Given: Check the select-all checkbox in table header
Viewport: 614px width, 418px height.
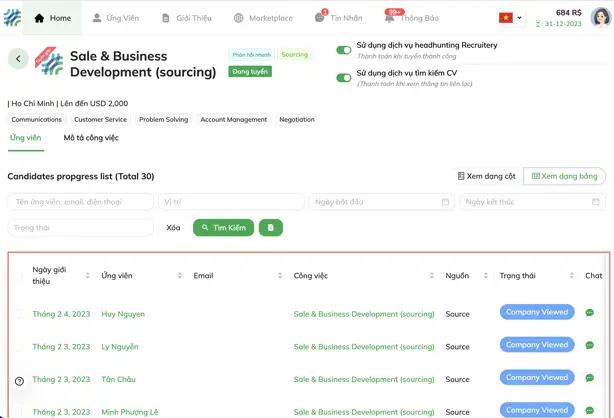Looking at the screenshot, I should pos(19,275).
